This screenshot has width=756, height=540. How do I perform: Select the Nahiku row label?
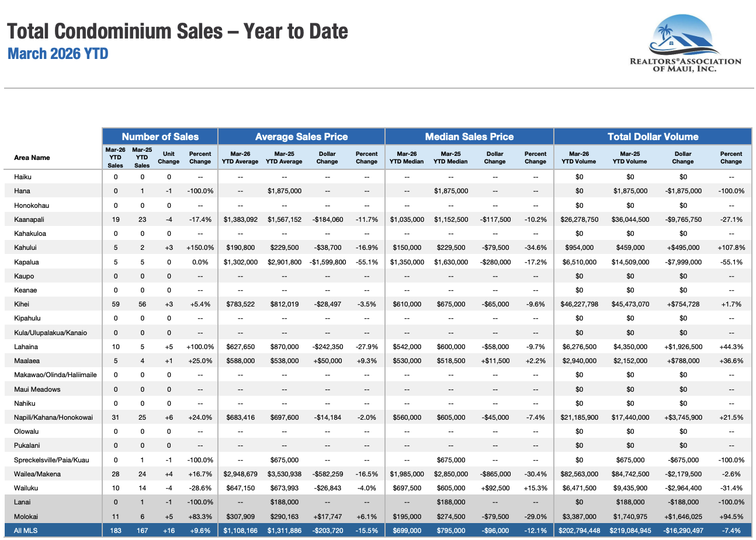(x=25, y=403)
